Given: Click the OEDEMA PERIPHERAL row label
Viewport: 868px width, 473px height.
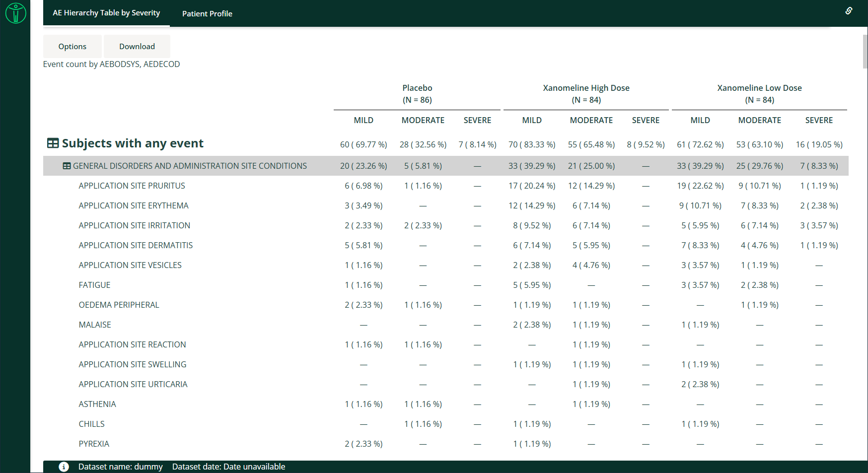Looking at the screenshot, I should click(119, 305).
